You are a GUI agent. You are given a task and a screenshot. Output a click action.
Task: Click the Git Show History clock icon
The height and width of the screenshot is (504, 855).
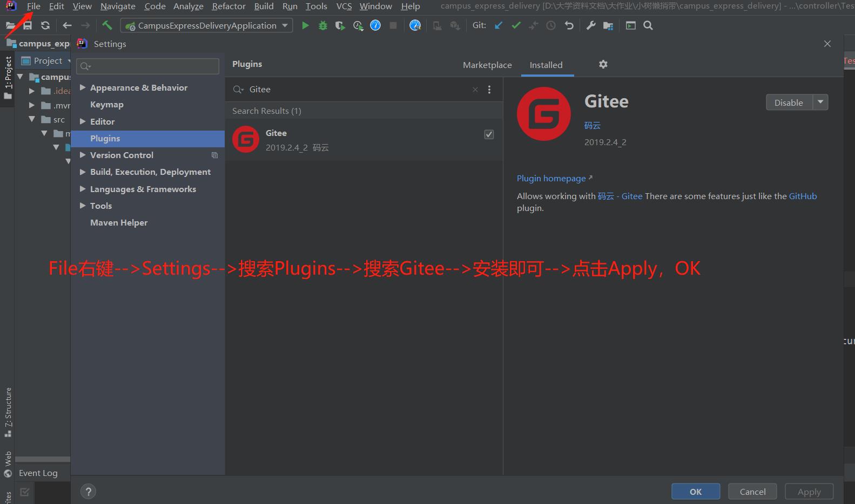pos(551,25)
